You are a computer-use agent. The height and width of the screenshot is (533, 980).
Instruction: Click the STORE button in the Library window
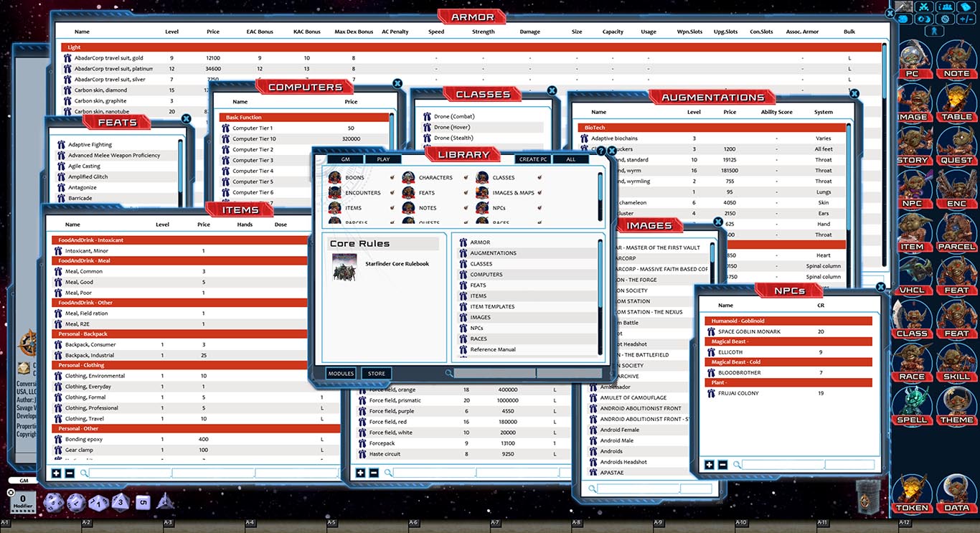click(375, 373)
